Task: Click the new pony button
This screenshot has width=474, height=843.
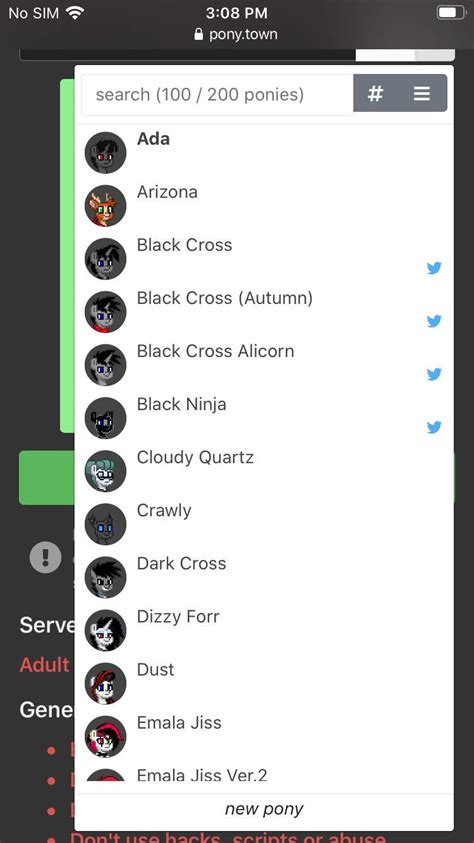Action: [264, 809]
